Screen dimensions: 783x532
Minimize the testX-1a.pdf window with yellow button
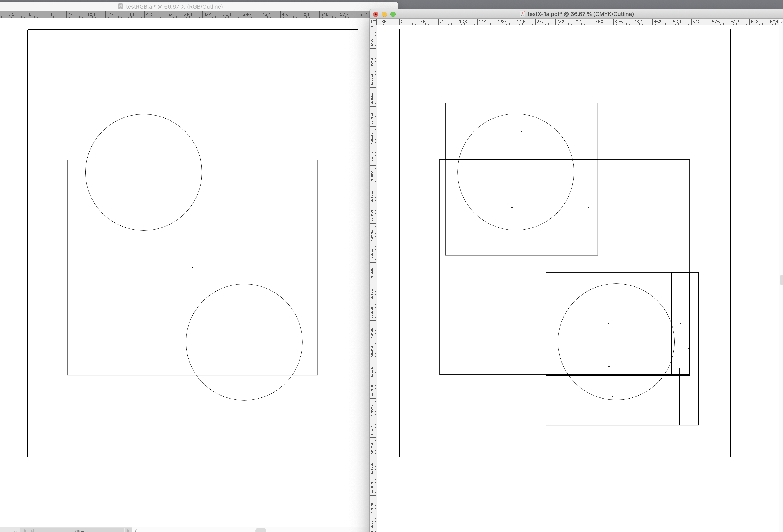[x=384, y=14]
